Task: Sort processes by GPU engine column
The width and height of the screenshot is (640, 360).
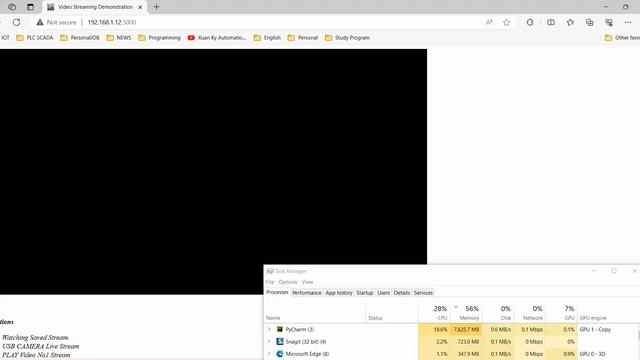Action: (607, 313)
